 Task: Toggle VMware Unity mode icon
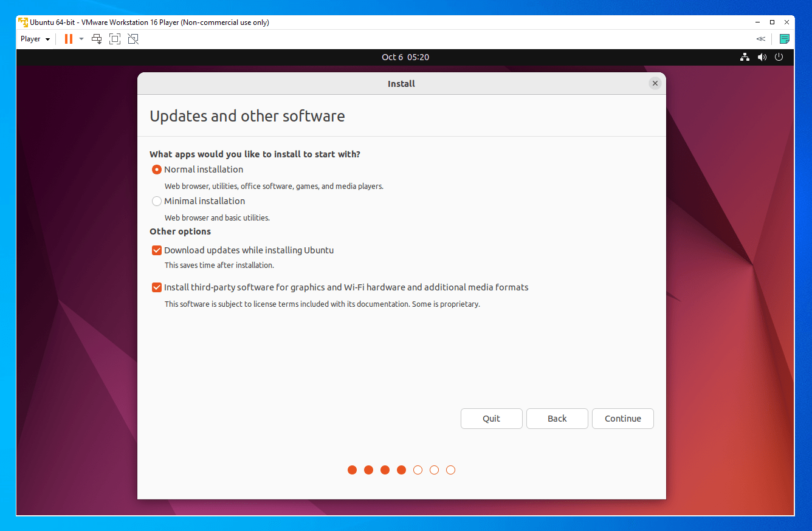pos(133,39)
